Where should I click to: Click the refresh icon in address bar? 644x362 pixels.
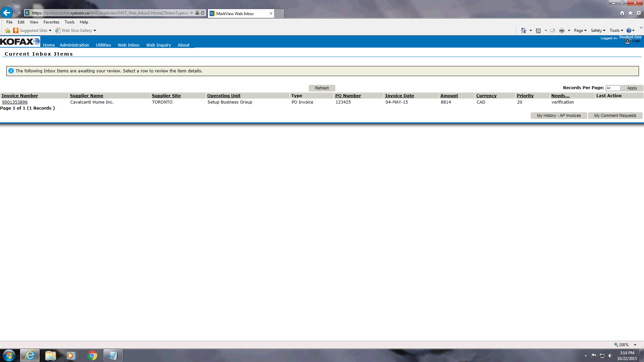(203, 13)
